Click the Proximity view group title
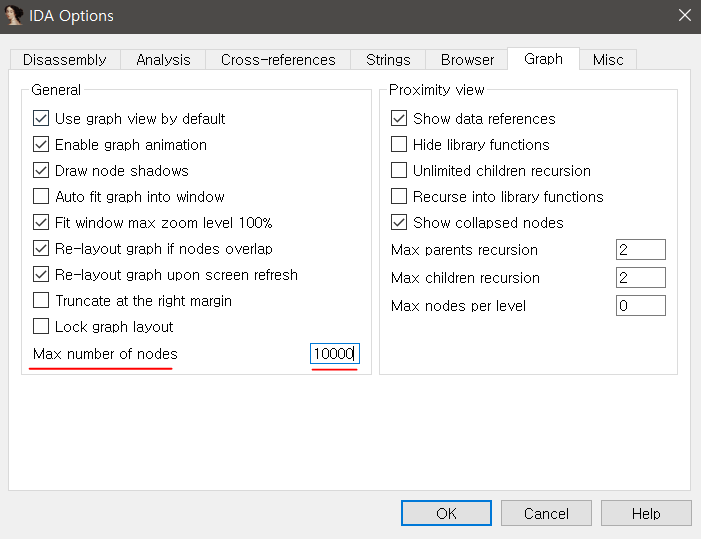The width and height of the screenshot is (701, 539). point(436,90)
